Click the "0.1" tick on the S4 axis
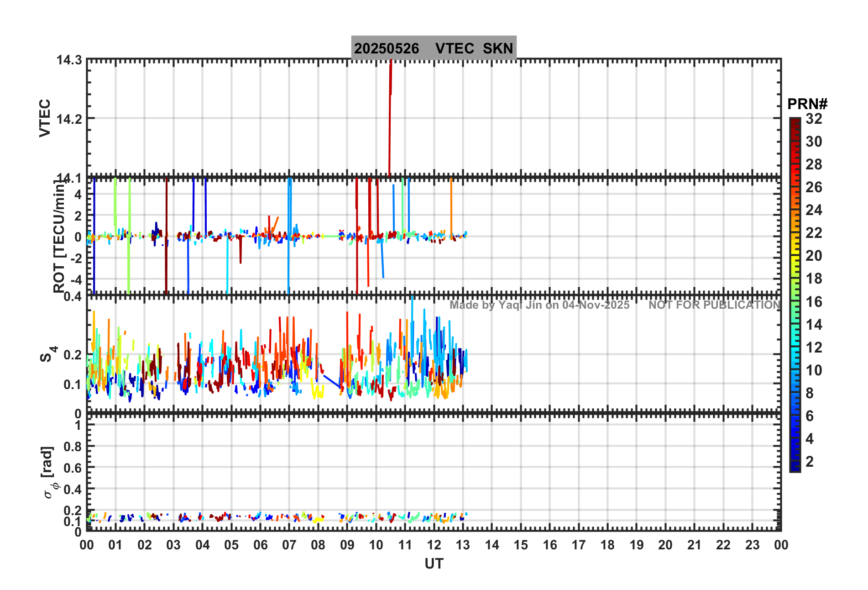This screenshot has width=868, height=590. pos(73,385)
